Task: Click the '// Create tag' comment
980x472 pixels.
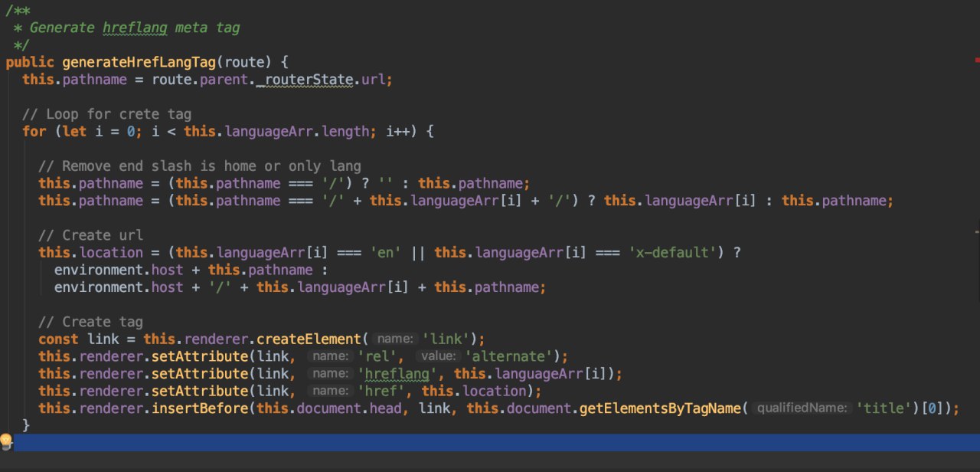Action: (90, 322)
